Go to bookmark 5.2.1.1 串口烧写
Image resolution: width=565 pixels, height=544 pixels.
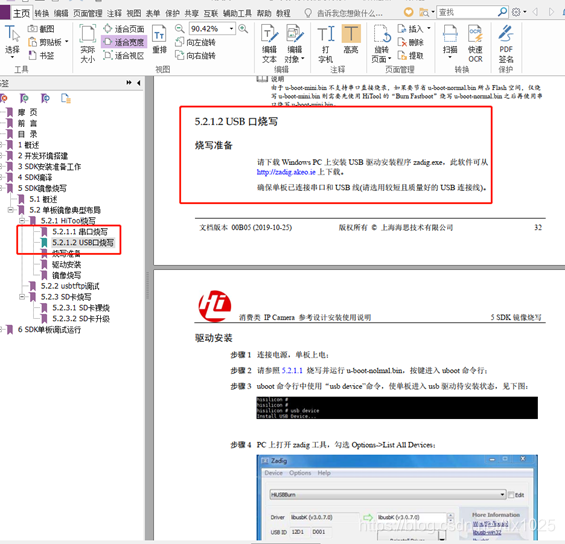pyautogui.click(x=80, y=232)
